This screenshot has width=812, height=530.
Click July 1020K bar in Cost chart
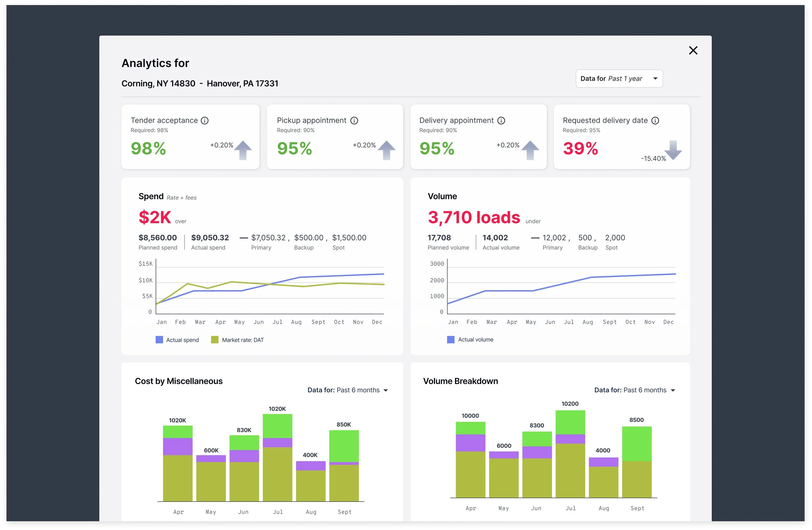277,457
